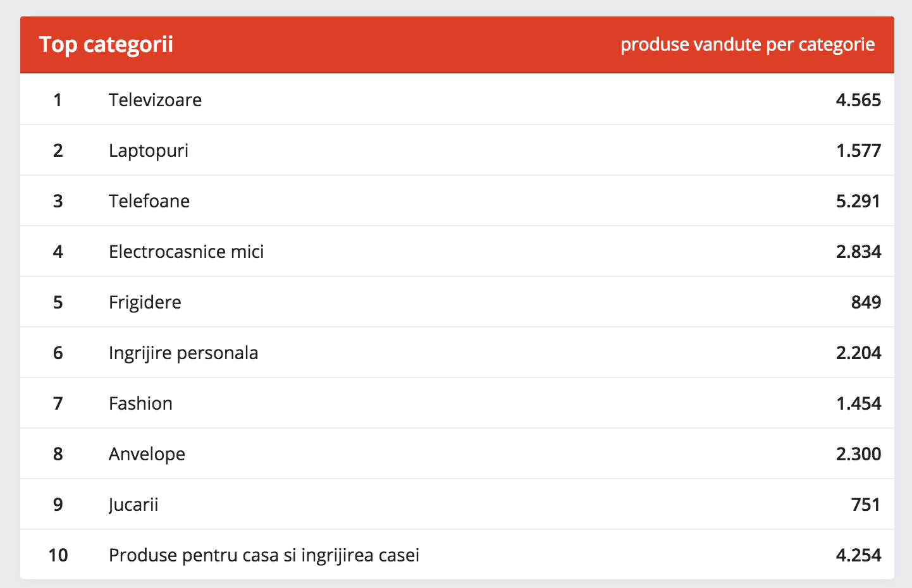Screen dimensions: 912x588
Task: Select the 751 value beside Jucarii
Action: point(865,505)
